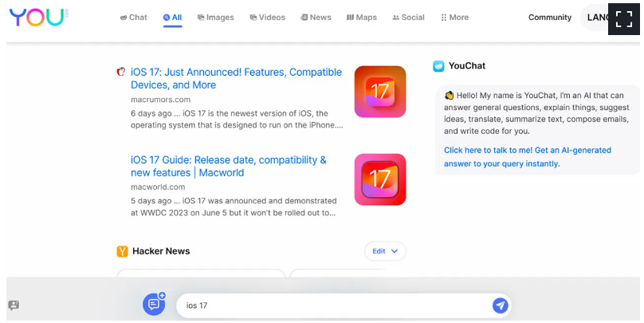Click the YouChat icon in sidebar
This screenshot has height=323, width=644.
(438, 65)
